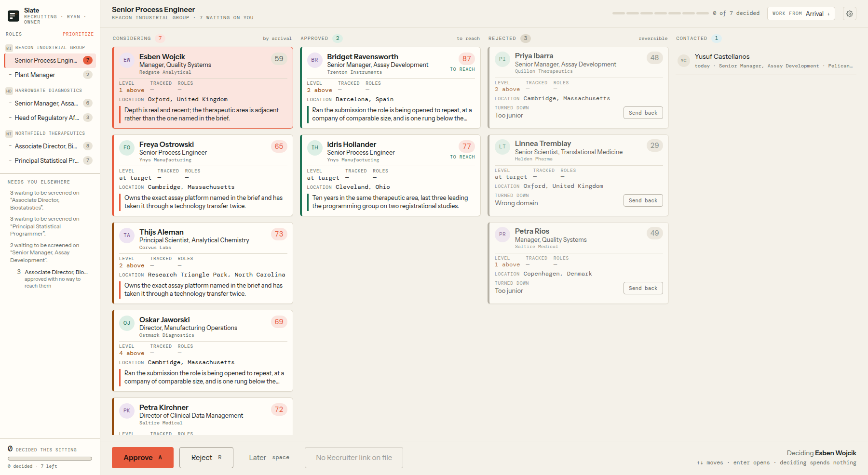Click the Reject button
Viewport: 868px width, 475px height.
(206, 458)
